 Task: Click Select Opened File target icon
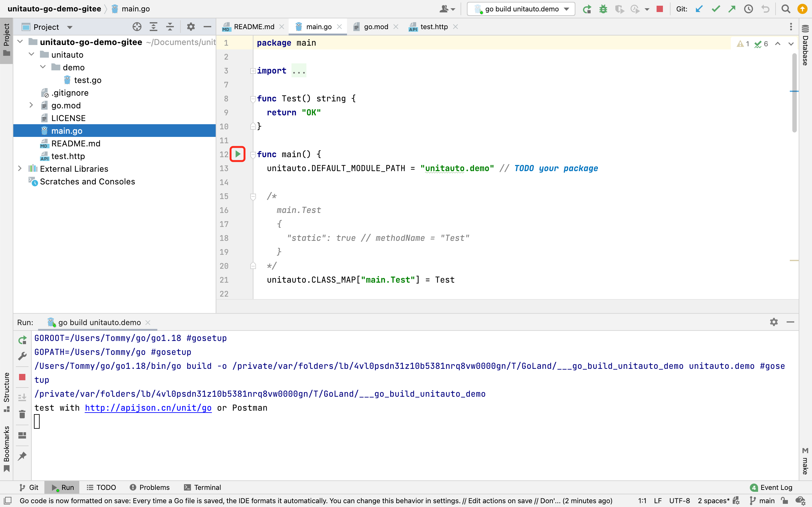pos(137,27)
